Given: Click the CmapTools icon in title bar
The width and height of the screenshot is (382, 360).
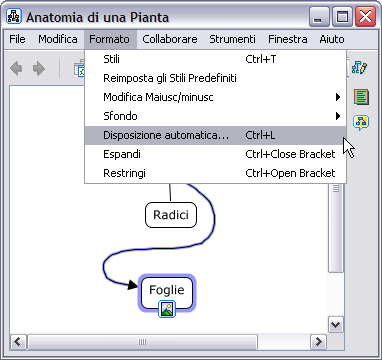Looking at the screenshot, I should tap(14, 16).
